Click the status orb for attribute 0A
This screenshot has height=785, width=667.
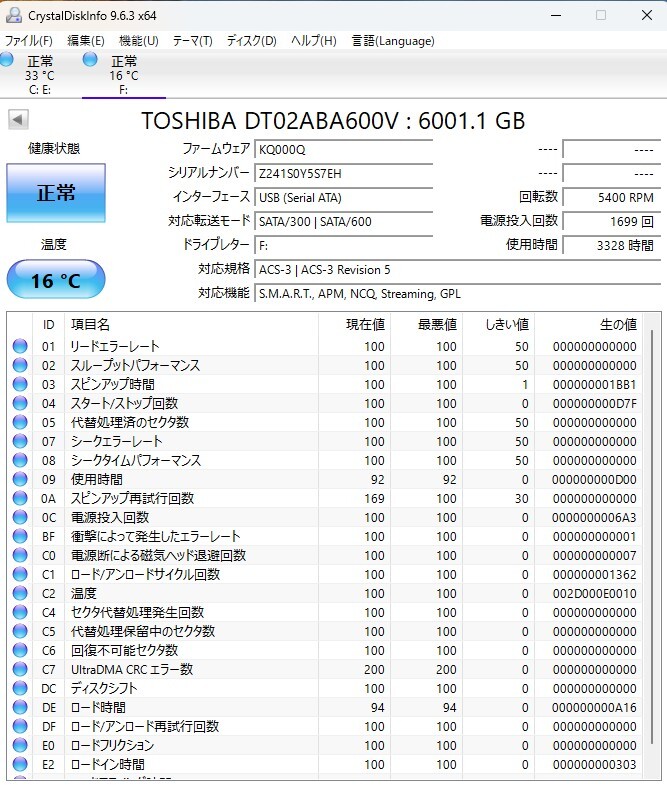click(20, 499)
